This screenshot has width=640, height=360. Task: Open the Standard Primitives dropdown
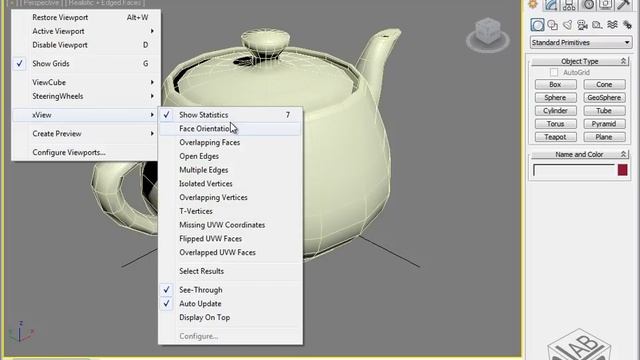pos(580,42)
